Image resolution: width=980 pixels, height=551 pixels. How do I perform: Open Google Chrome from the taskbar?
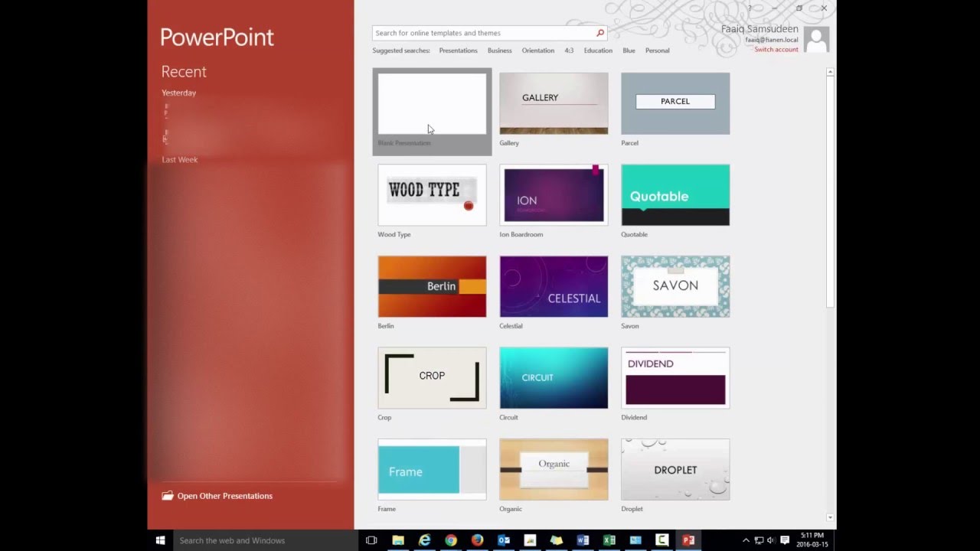click(451, 540)
